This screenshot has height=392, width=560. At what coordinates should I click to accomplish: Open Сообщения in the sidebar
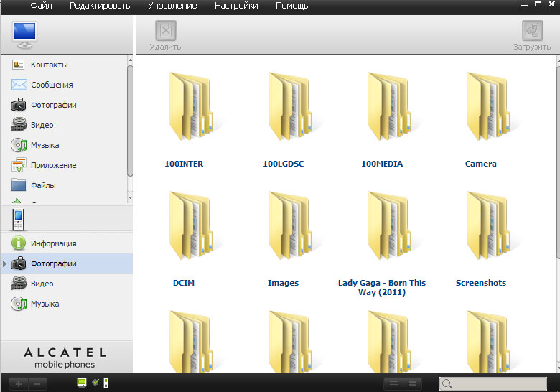coord(51,85)
